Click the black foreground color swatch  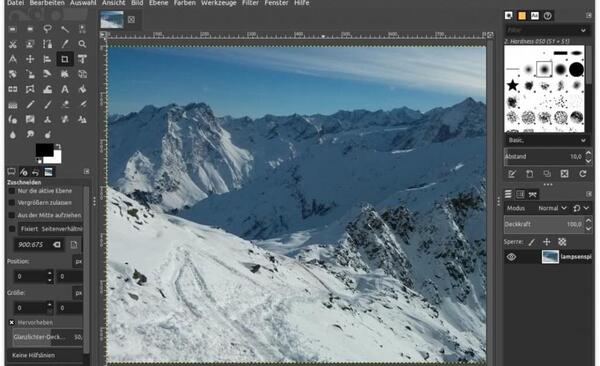pyautogui.click(x=44, y=150)
